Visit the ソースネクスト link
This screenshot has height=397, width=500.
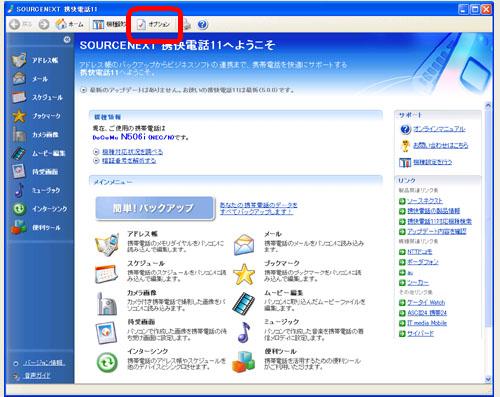coord(425,201)
